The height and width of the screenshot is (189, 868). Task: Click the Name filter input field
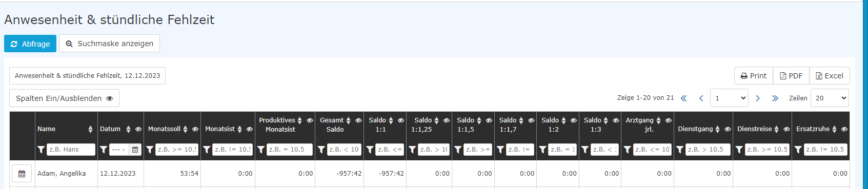pyautogui.click(x=71, y=150)
